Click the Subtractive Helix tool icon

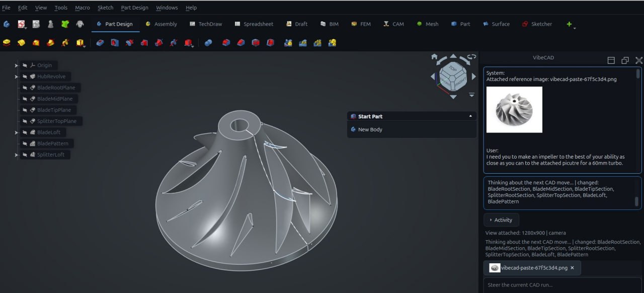(173, 43)
